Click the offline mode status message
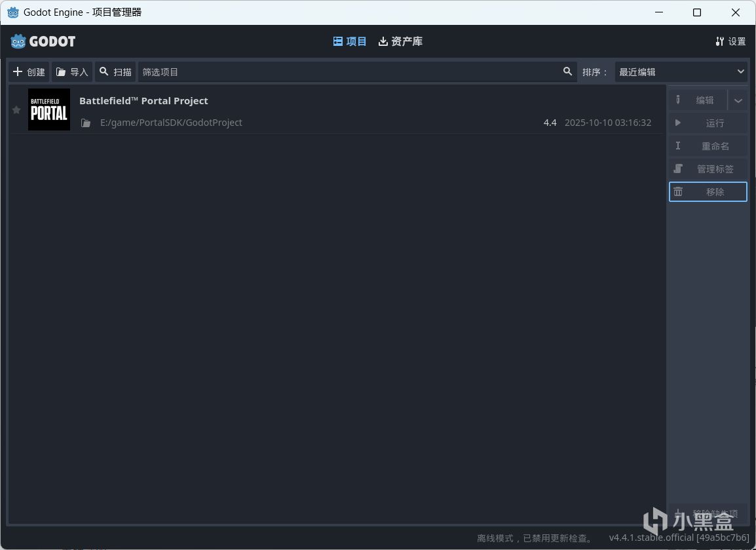 click(x=536, y=538)
